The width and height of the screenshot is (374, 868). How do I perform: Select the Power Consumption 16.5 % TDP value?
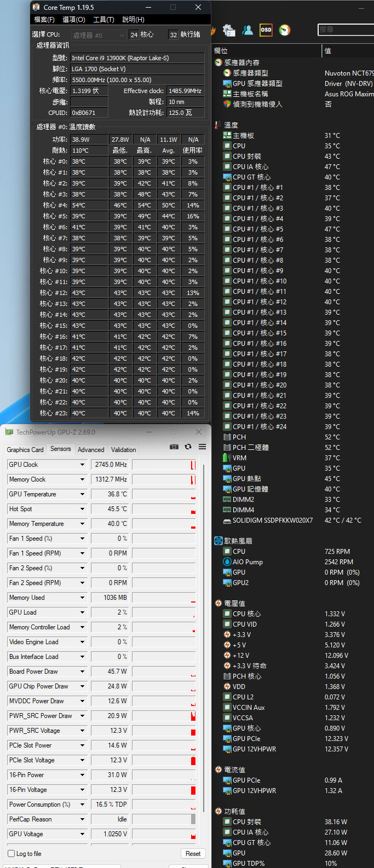[x=110, y=805]
